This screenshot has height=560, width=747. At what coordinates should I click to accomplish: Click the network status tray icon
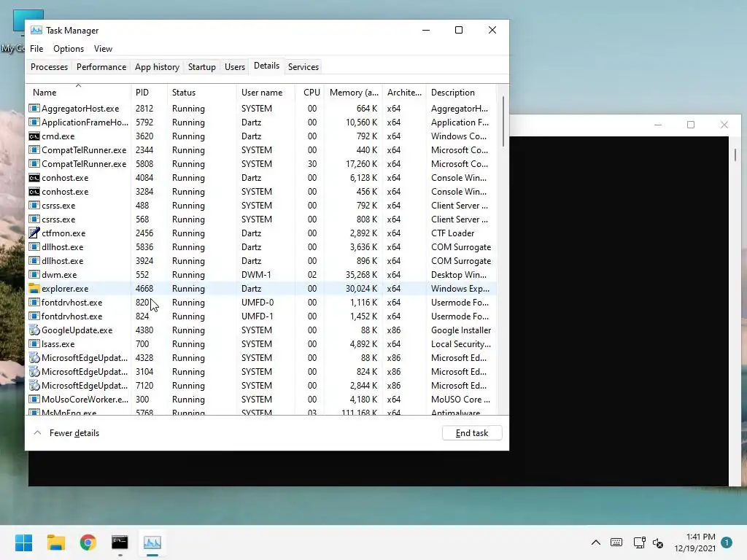pos(639,542)
